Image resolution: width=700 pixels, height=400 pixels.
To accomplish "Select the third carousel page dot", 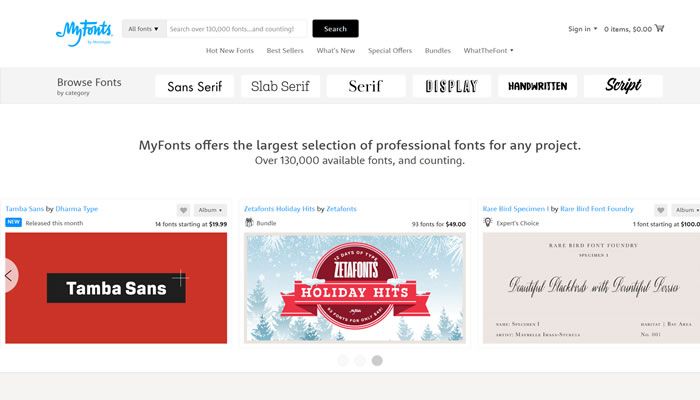I will coord(377,360).
